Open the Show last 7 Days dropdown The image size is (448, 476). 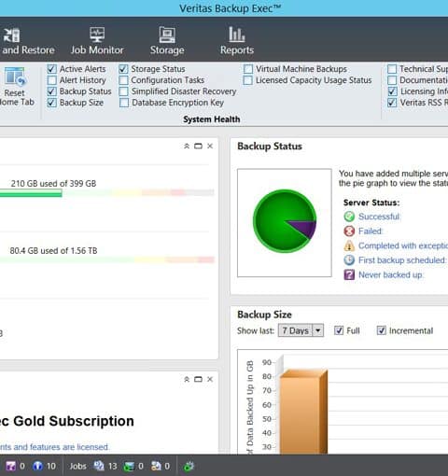pos(301,330)
